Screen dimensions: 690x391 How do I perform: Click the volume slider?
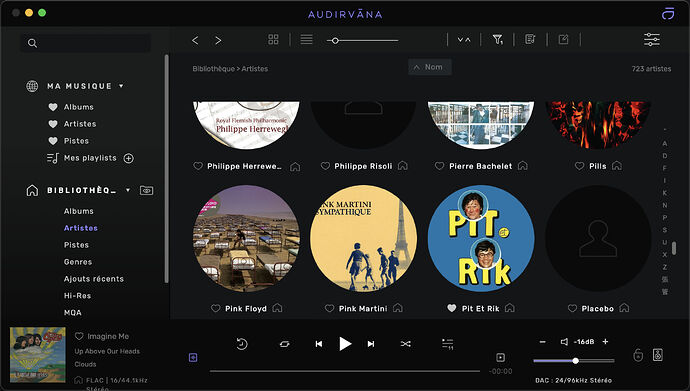(574, 361)
